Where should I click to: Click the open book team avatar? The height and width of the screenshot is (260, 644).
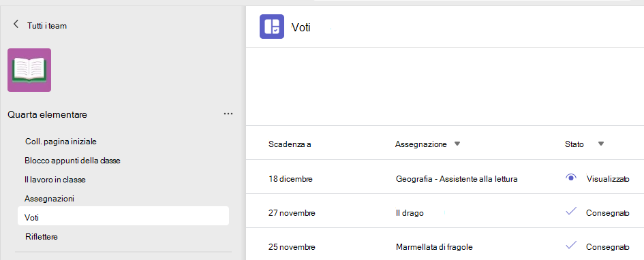click(29, 70)
